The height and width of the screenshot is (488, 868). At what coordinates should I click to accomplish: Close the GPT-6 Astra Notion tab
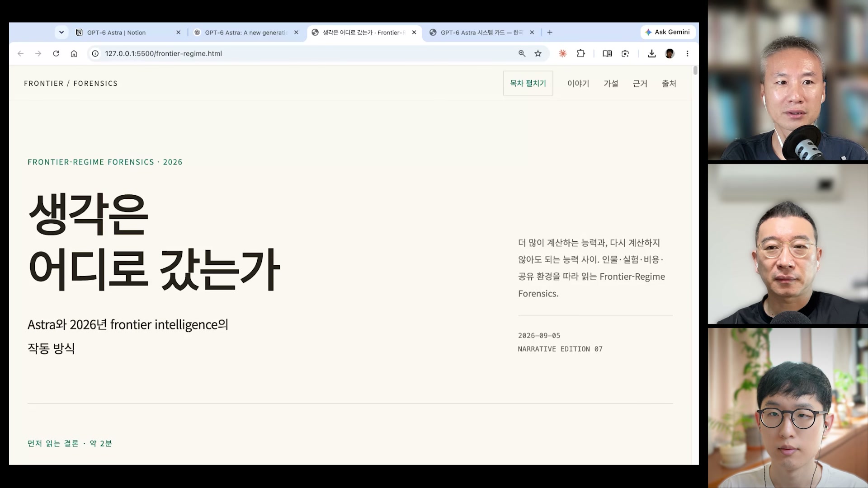pyautogui.click(x=178, y=33)
